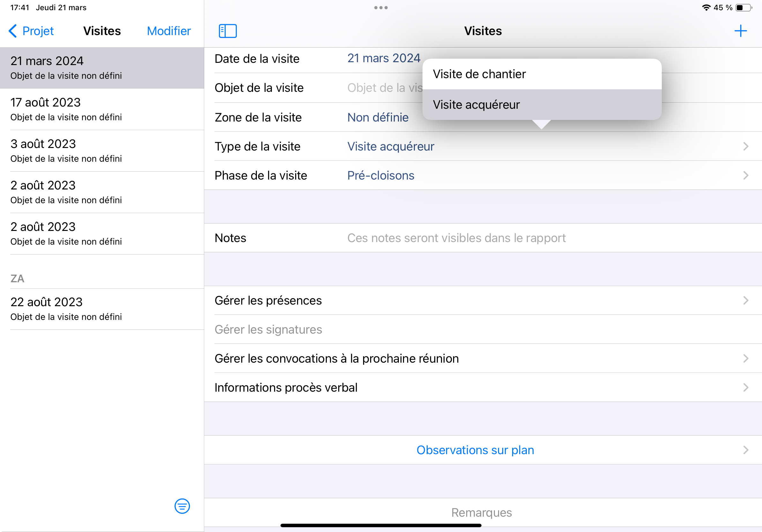The height and width of the screenshot is (532, 762).
Task: Expand Type de la visite chevron
Action: (x=745, y=146)
